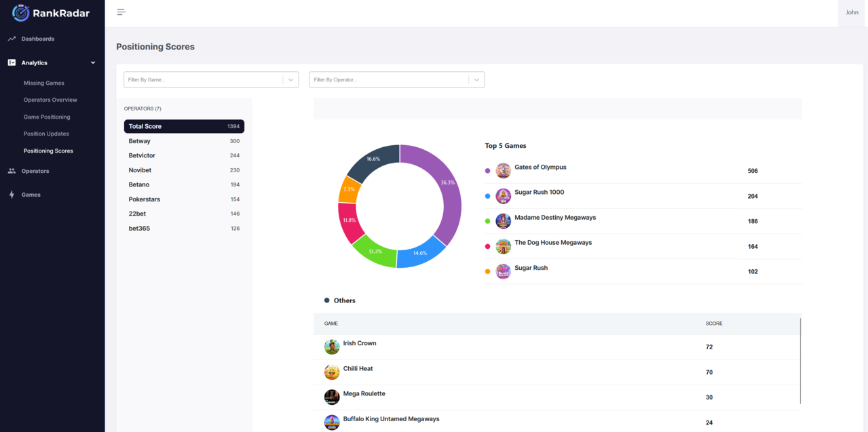The height and width of the screenshot is (432, 868).
Task: Click the green 13.3% donut segment
Action: pyautogui.click(x=375, y=251)
